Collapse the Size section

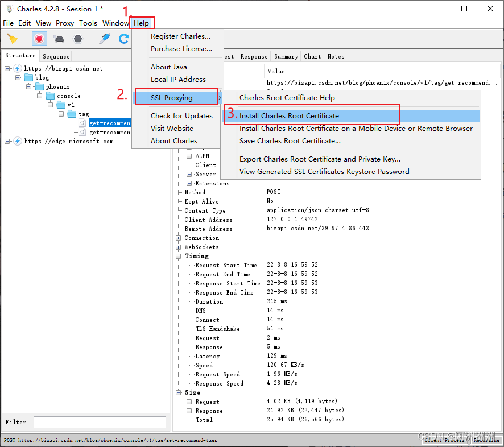[179, 393]
